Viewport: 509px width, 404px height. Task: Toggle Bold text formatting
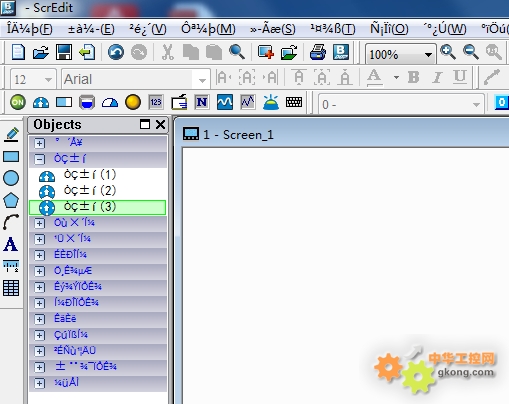coord(414,78)
